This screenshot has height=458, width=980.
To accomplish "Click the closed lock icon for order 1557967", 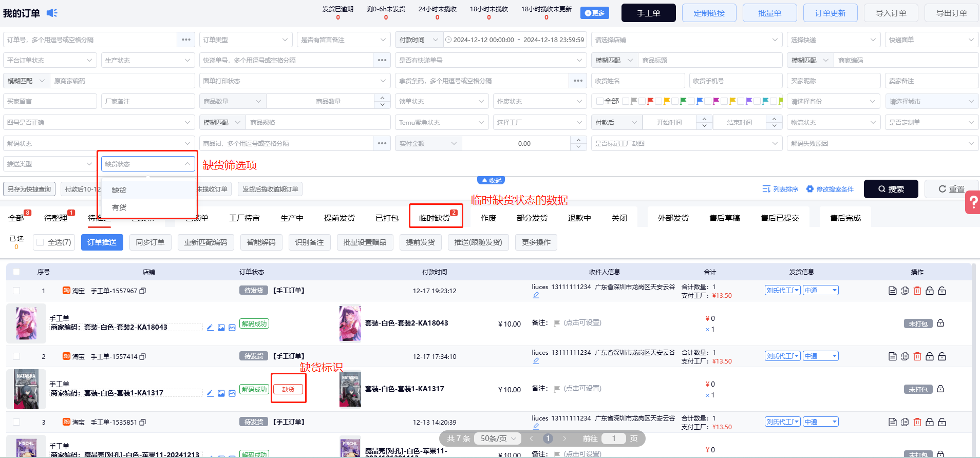I will 930,291.
